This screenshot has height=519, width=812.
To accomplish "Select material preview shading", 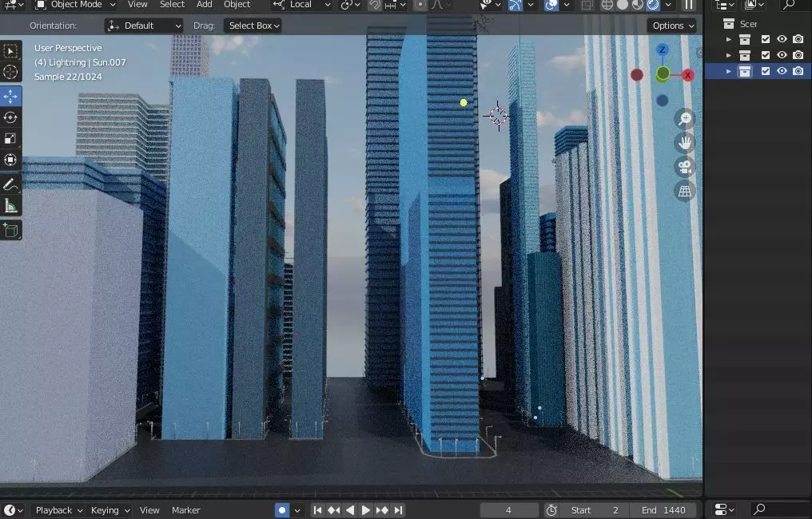I will click(x=638, y=5).
